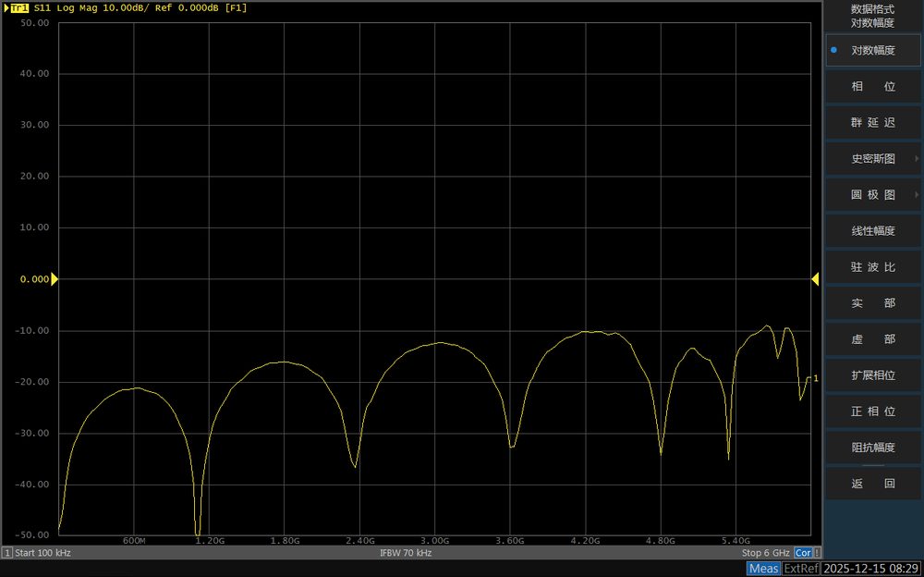Select 线性幅度 linear magnitude format

tap(873, 230)
